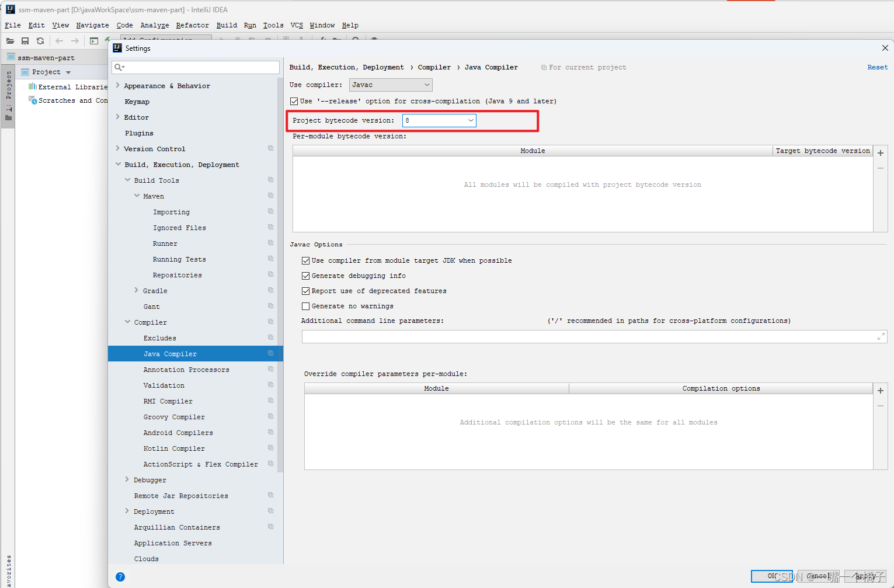Collapse the Build Tools node
The height and width of the screenshot is (588, 894).
tap(128, 180)
